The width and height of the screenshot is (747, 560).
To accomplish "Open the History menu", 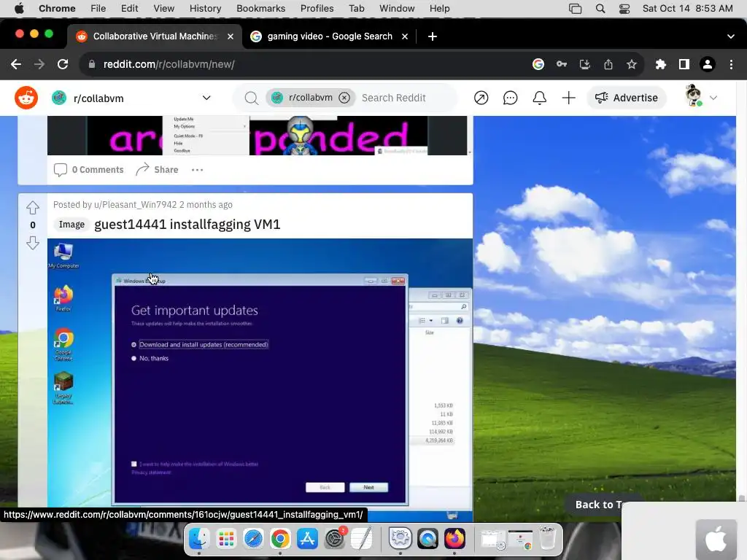I will 205,8.
